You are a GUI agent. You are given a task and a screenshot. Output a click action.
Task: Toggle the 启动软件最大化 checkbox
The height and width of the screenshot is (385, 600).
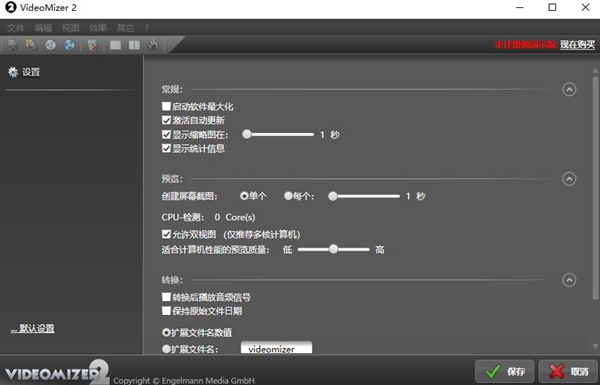166,106
